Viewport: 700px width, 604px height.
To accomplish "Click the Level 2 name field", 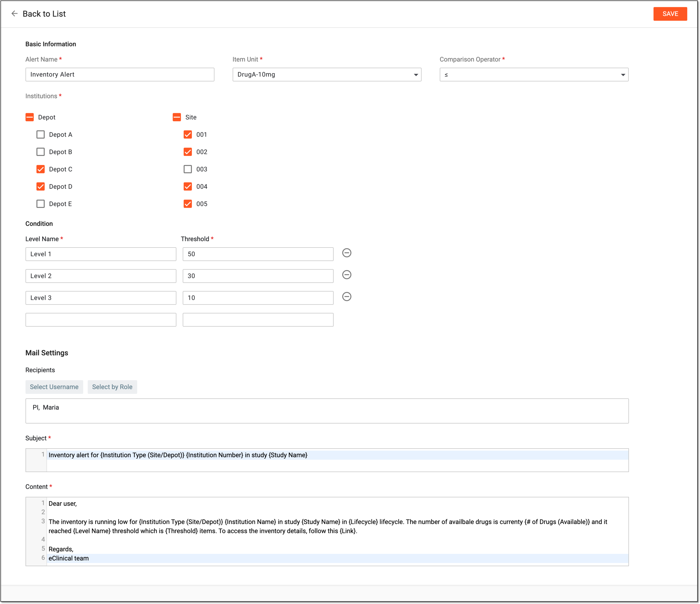I will click(x=101, y=276).
